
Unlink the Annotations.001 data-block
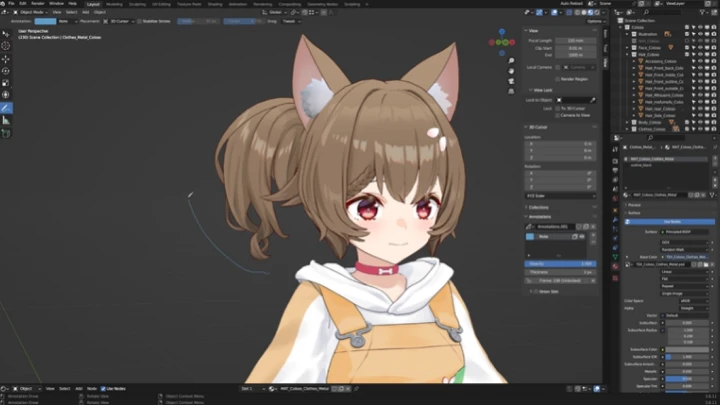(593, 227)
